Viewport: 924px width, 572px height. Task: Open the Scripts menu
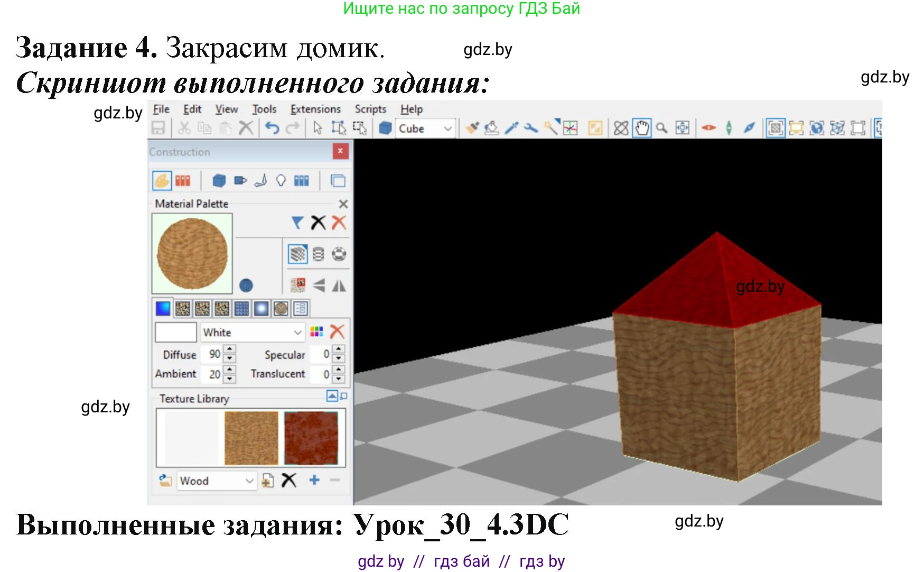click(x=370, y=109)
